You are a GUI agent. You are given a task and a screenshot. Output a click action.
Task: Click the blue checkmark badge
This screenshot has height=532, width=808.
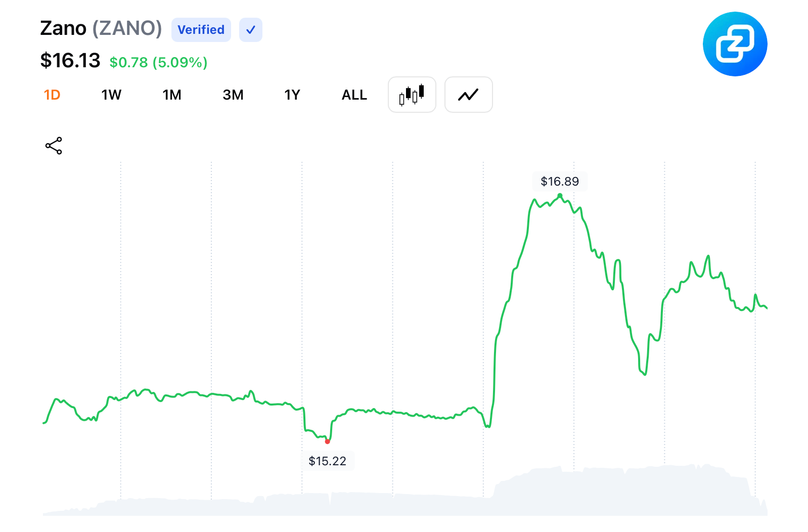[x=250, y=30]
